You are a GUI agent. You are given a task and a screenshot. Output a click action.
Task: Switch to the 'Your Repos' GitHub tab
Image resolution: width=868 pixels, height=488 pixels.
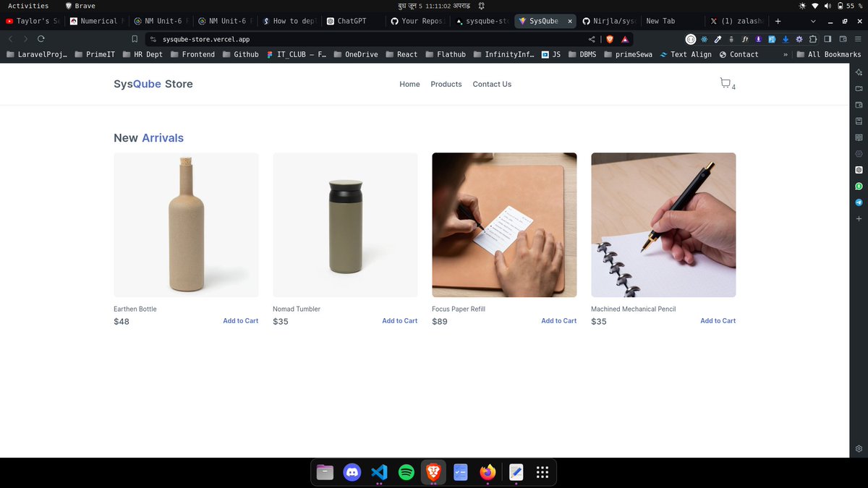(416, 21)
